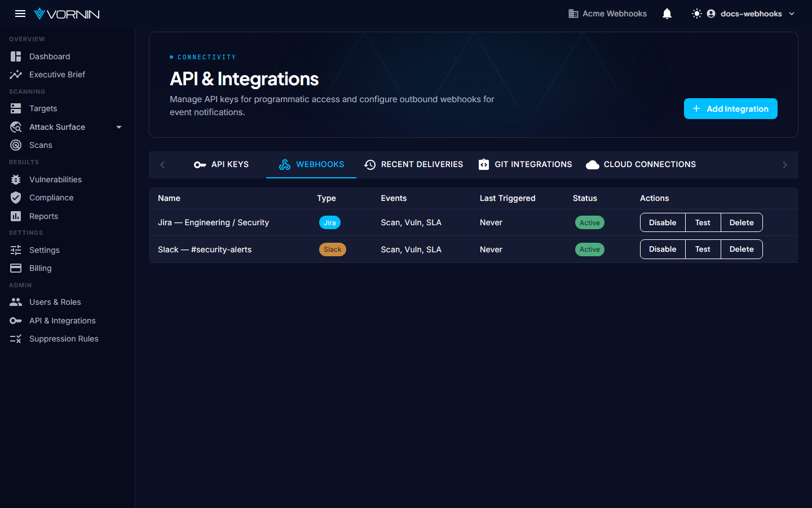
Task: Click 'Slack — #security-alerts' name
Action: [205, 249]
